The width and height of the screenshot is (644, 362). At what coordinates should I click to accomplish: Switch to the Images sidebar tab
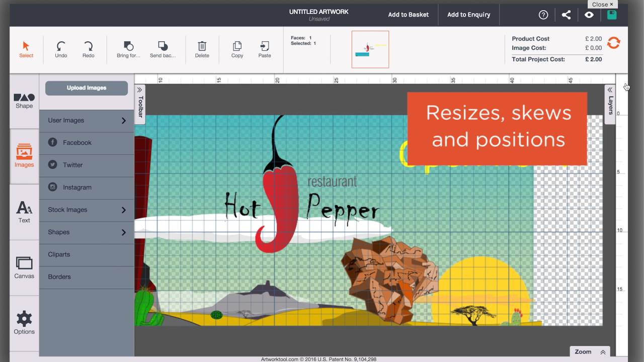24,156
